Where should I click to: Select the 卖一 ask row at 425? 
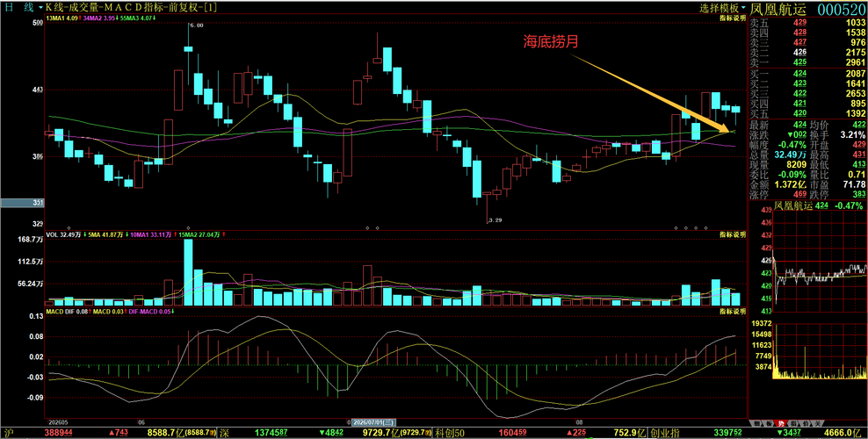click(x=807, y=62)
